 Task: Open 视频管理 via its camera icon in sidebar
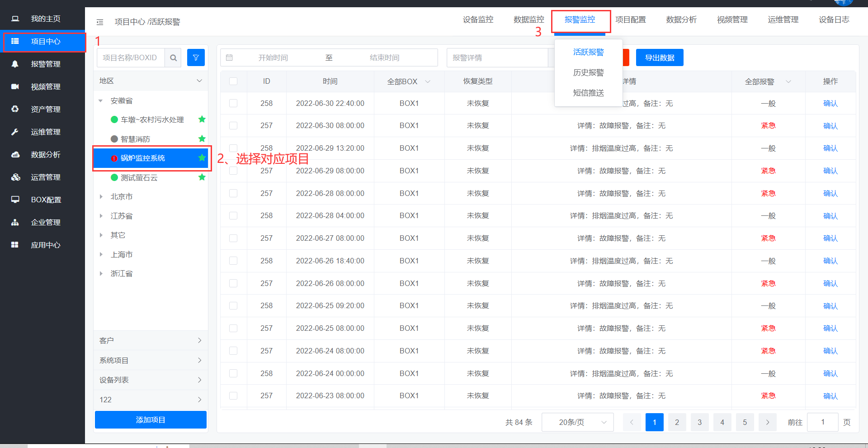(x=15, y=86)
